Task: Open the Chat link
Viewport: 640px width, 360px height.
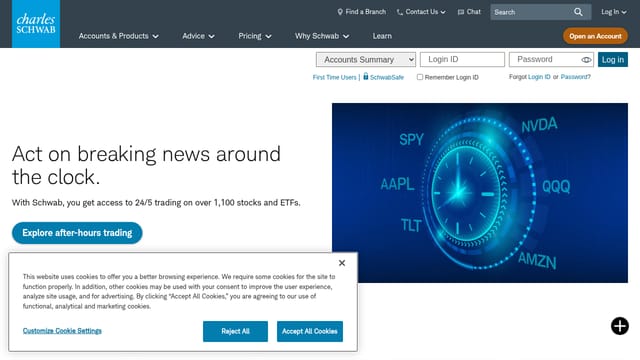Action: (469, 12)
